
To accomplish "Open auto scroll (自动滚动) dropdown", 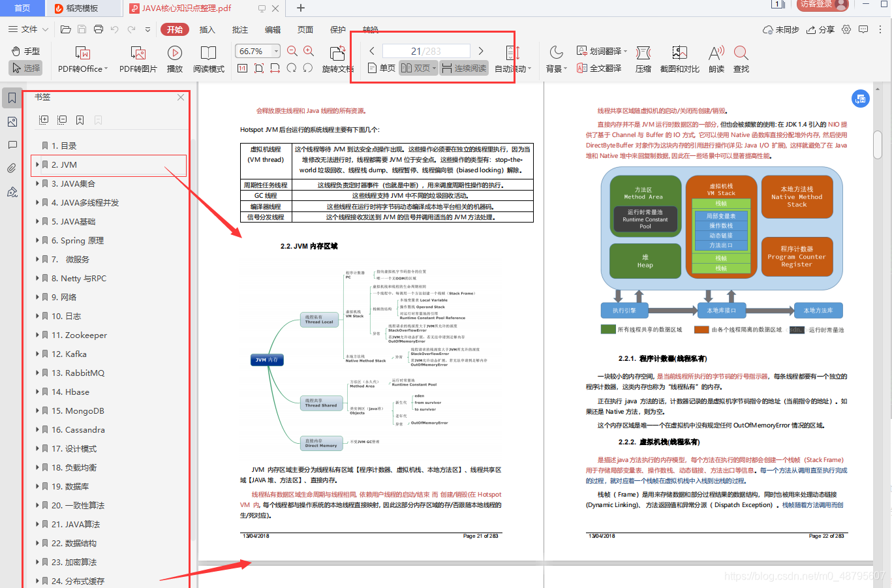I will (x=513, y=59).
